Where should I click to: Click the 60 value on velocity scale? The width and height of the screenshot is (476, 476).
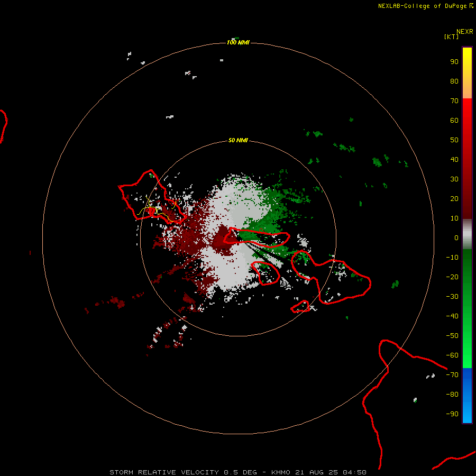pyautogui.click(x=454, y=121)
